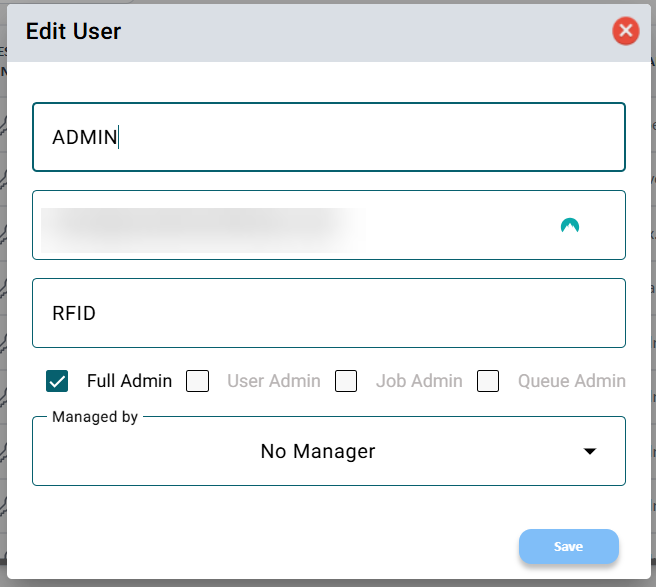Focus the ADMIN username field

[328, 137]
